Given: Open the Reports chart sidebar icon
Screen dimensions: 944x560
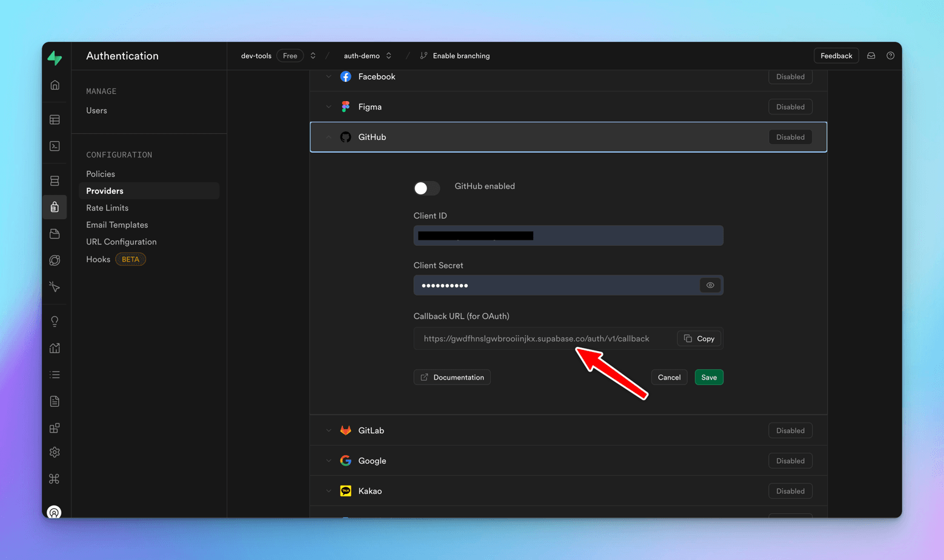Looking at the screenshot, I should pos(55,348).
